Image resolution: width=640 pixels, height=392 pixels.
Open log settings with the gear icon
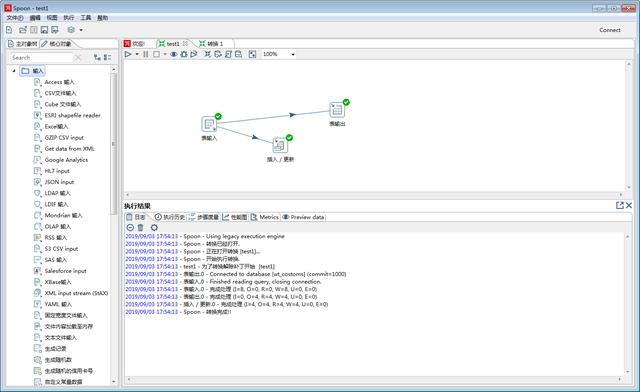coord(154,227)
